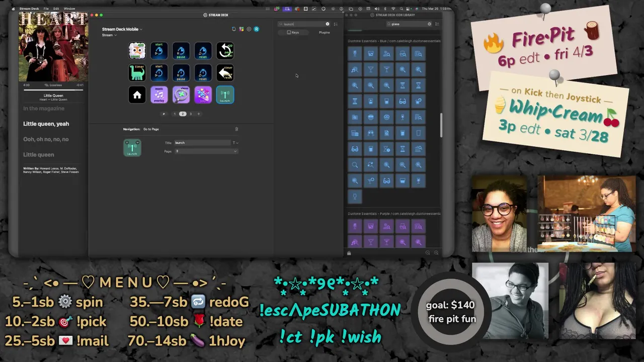The width and height of the screenshot is (644, 362).
Task: Click the Duotone Essentials - Blue heading
Action: point(394,41)
